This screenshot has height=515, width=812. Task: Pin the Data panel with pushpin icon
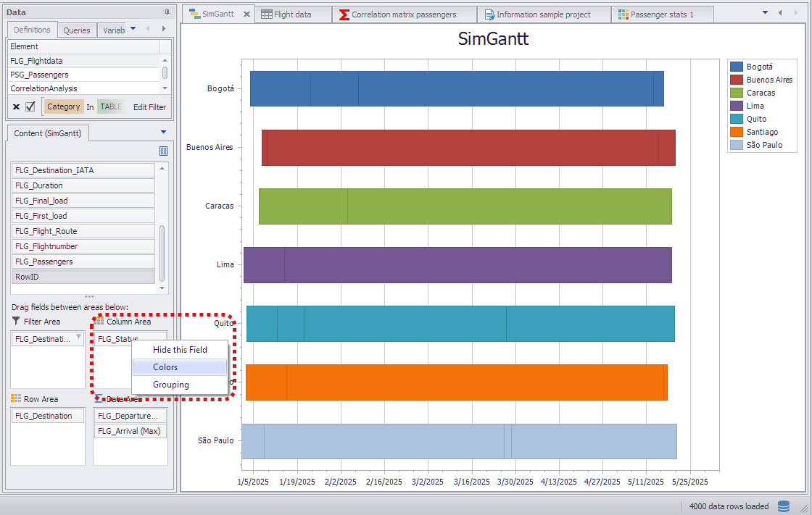[x=167, y=12]
